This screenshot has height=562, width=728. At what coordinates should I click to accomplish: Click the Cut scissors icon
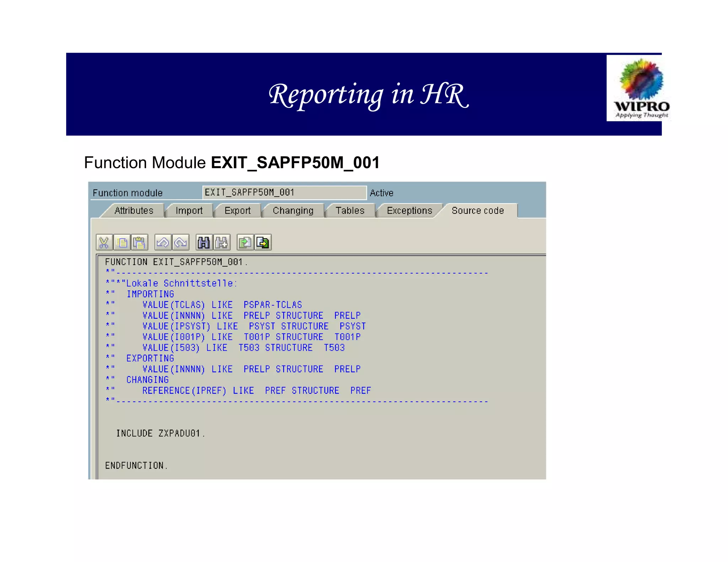pos(104,243)
